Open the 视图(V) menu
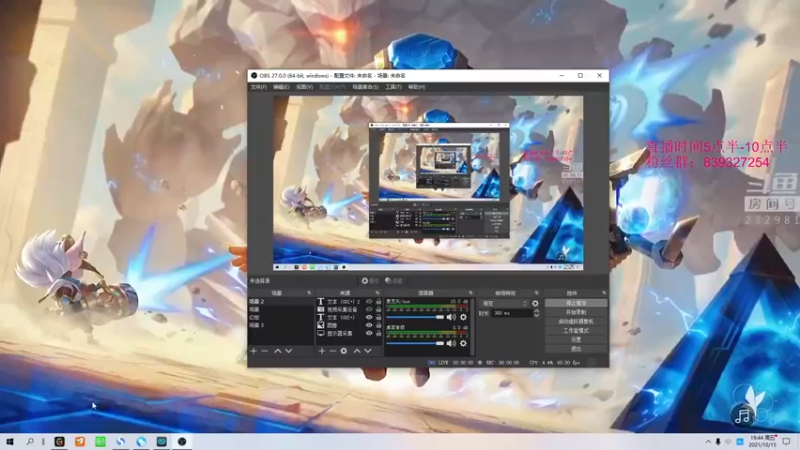 (305, 87)
